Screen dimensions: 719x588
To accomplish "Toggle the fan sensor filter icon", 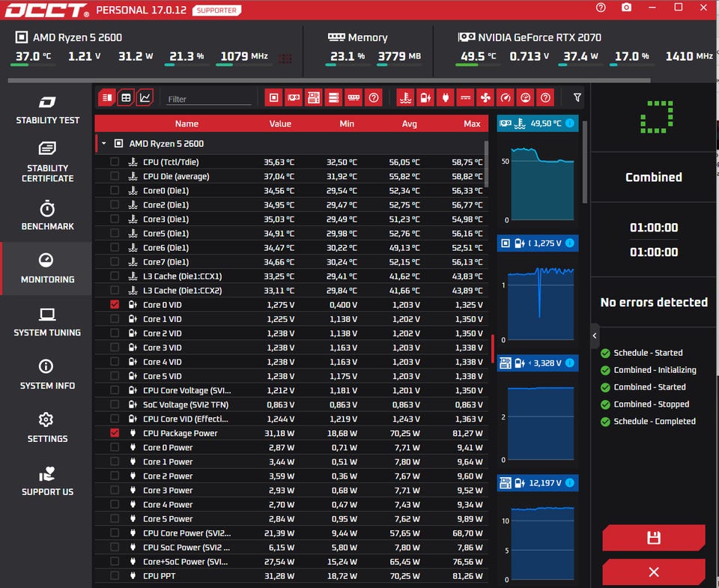I will (485, 97).
